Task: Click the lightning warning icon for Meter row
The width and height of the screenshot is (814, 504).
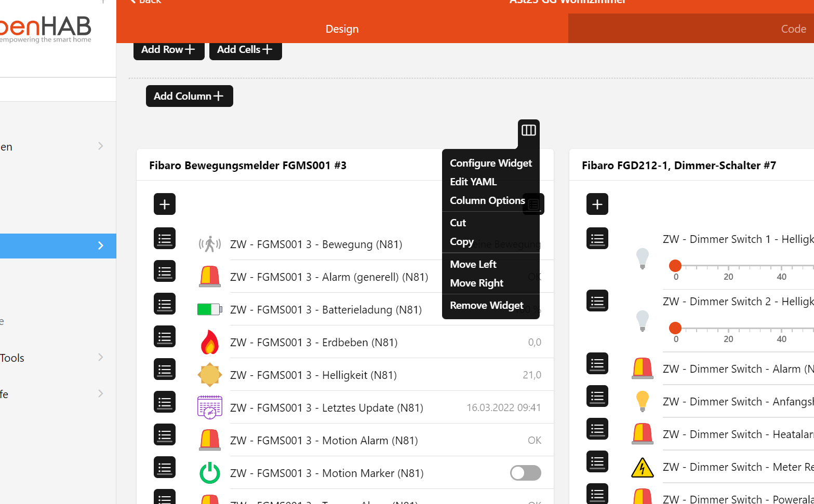Action: click(643, 467)
